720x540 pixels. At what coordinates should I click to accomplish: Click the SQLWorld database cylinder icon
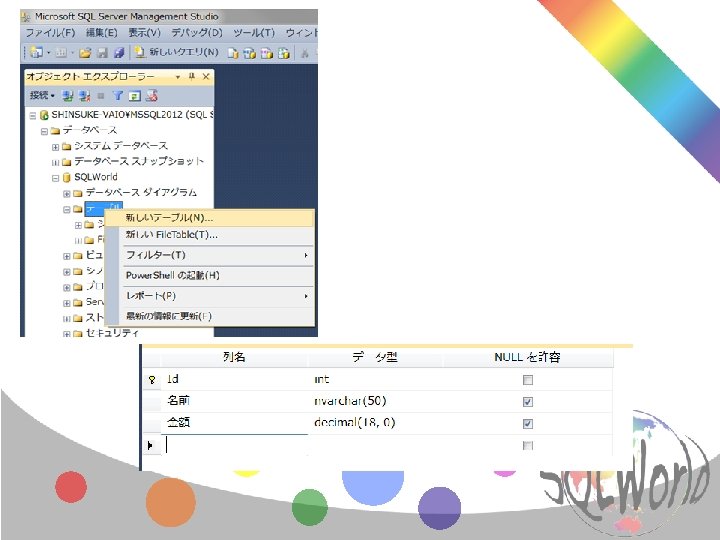[67, 177]
